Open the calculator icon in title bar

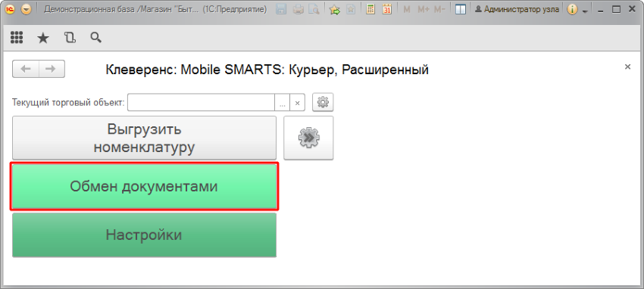[370, 9]
